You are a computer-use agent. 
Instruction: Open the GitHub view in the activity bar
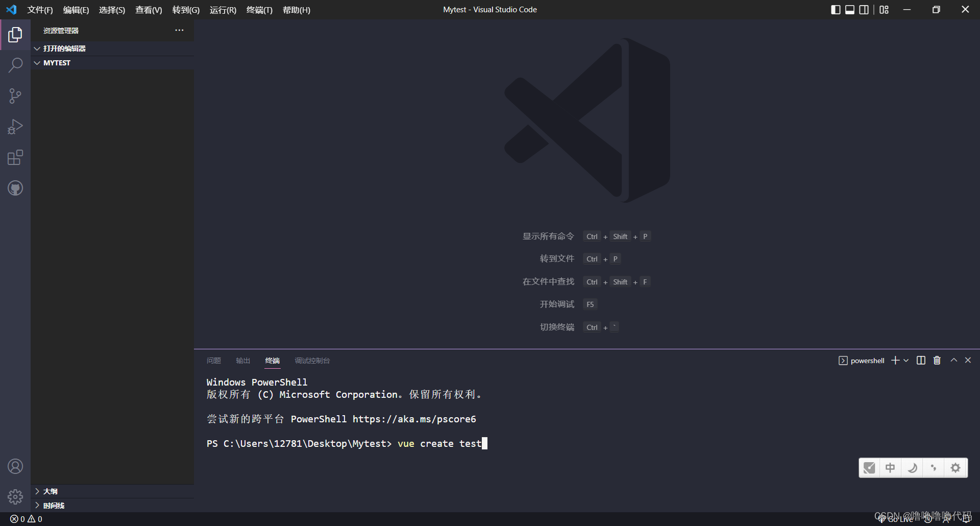pos(15,188)
